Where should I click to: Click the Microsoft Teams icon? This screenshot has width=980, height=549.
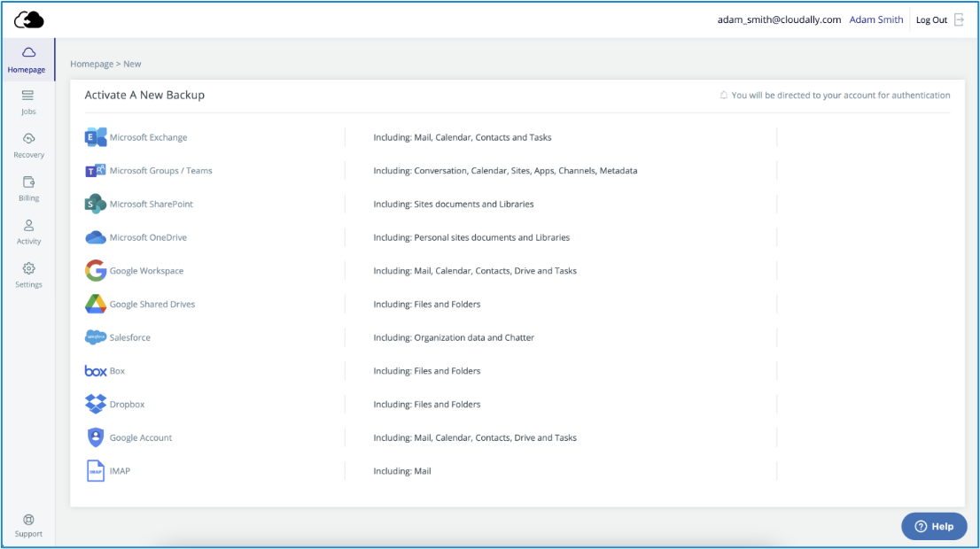click(96, 171)
